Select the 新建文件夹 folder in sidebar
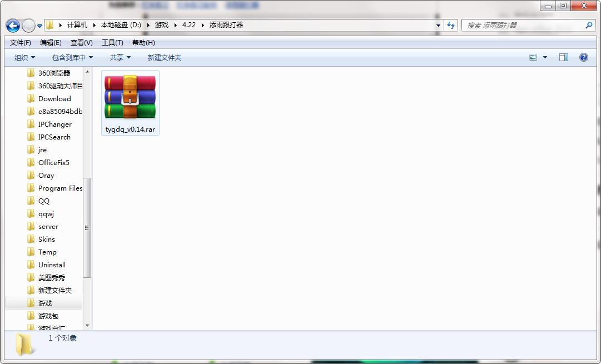The height and width of the screenshot is (364, 601). [x=54, y=291]
